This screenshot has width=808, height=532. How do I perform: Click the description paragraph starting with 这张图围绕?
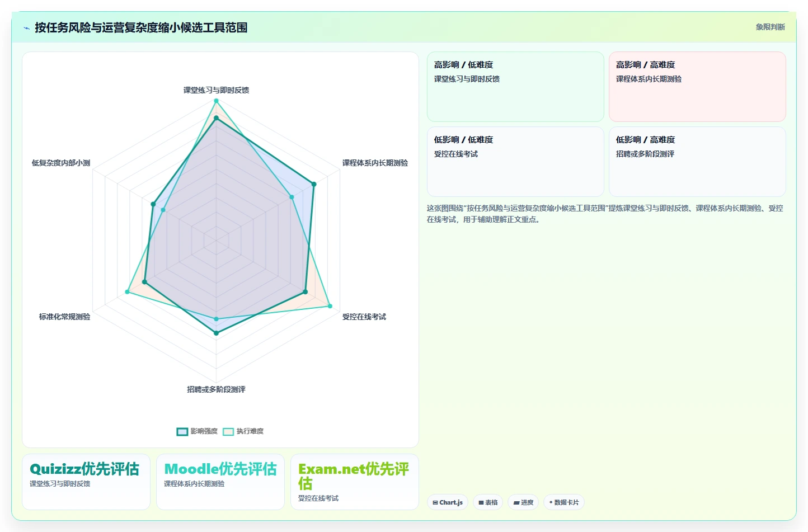pos(605,214)
